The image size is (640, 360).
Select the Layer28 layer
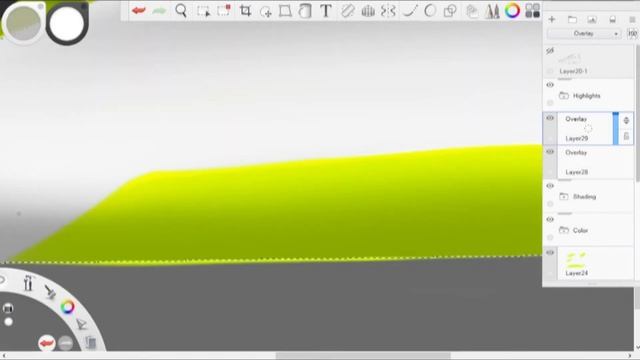point(589,162)
